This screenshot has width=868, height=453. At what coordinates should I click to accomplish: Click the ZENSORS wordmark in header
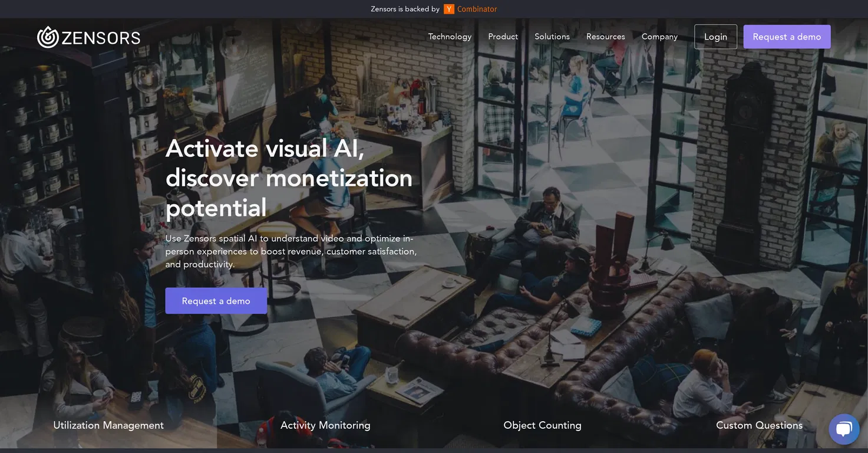click(x=101, y=38)
